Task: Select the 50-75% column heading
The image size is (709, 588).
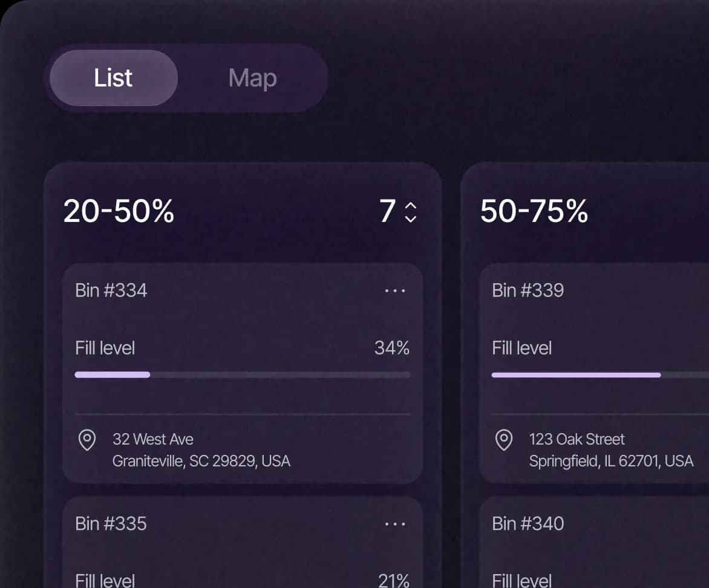Action: pos(534,212)
